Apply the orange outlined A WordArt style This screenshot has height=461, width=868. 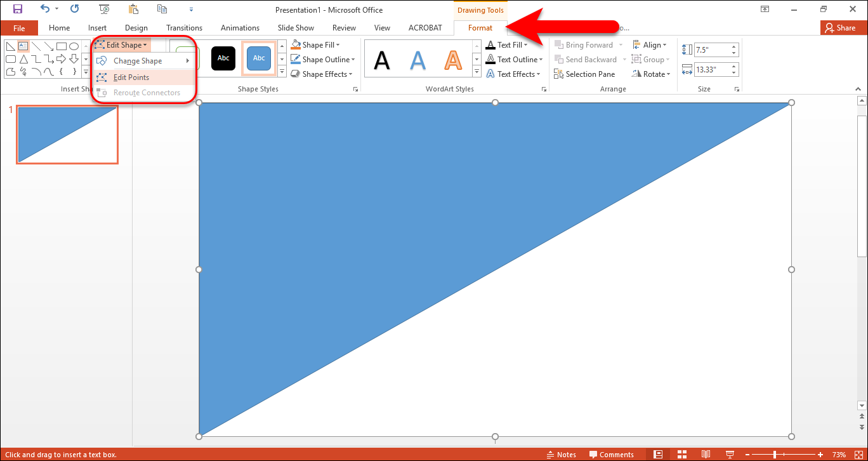tap(453, 59)
